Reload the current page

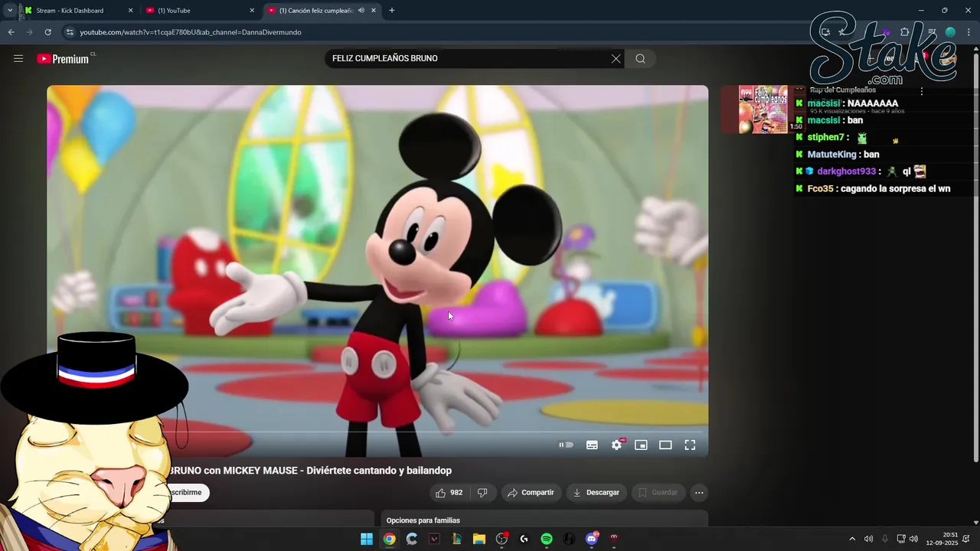(x=47, y=32)
